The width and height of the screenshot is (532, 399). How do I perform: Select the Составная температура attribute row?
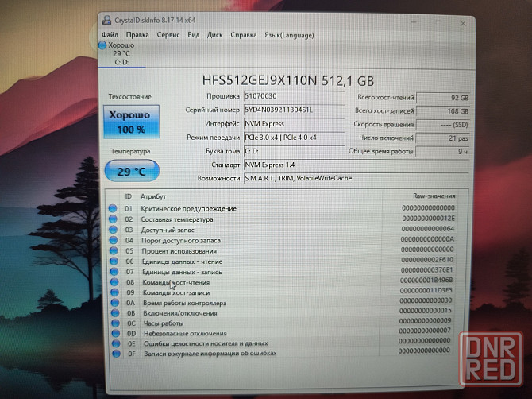[x=282, y=219]
